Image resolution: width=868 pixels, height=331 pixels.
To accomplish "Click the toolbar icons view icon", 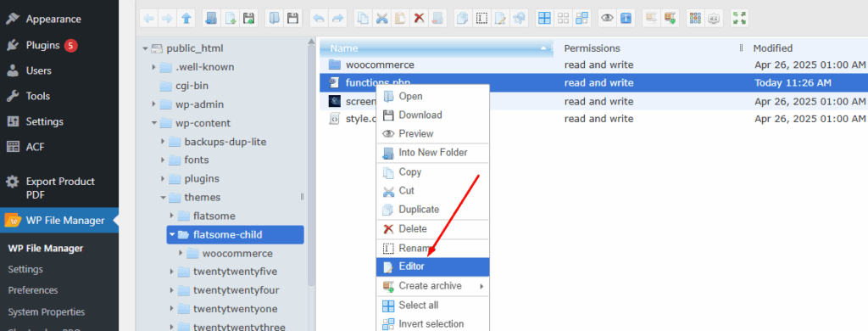I will 696,19.
